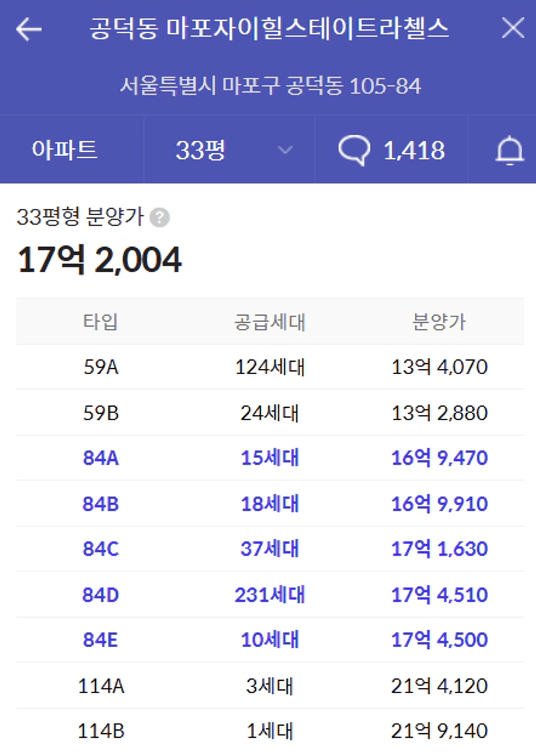This screenshot has height=756, width=536.
Task: Select the 아파트 tab
Action: (64, 150)
